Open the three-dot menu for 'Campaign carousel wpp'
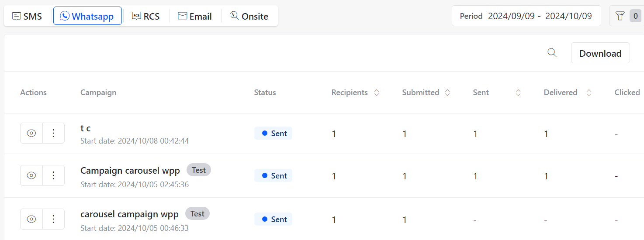This screenshot has width=644, height=240. (x=54, y=175)
